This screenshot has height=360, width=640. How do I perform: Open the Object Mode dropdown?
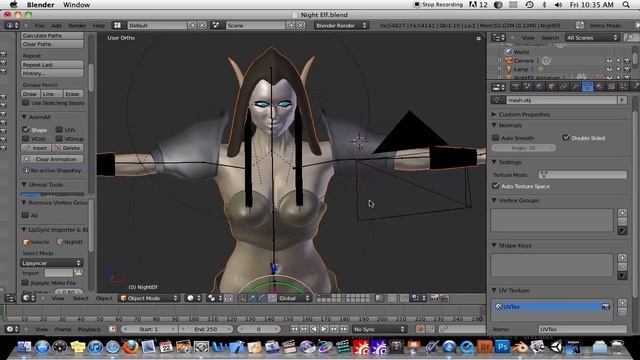coord(149,298)
